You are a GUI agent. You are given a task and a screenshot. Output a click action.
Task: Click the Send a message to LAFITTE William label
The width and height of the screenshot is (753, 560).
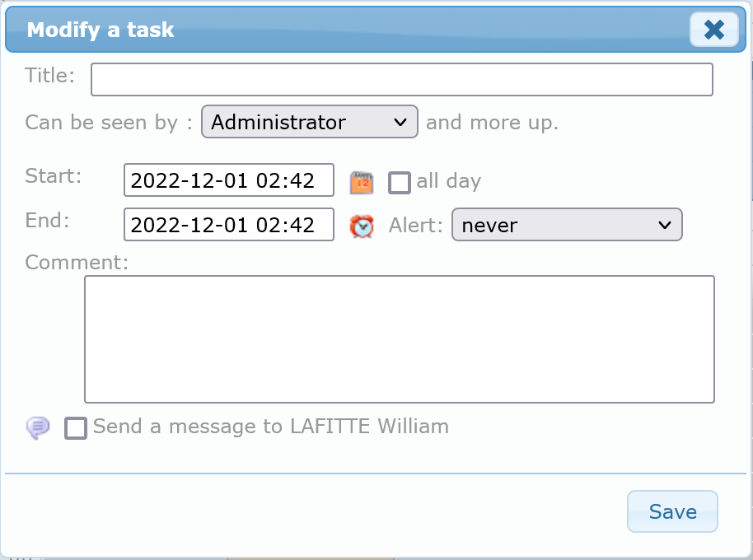tap(271, 427)
